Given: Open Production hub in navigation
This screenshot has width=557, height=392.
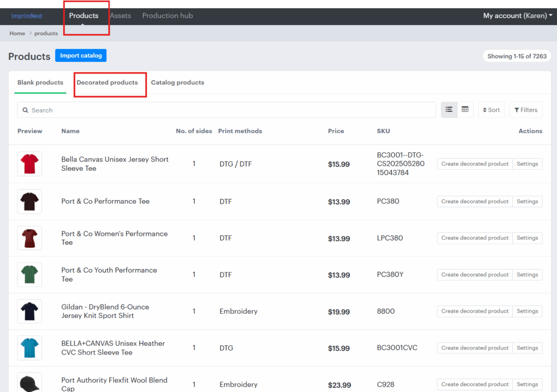Looking at the screenshot, I should [x=168, y=16].
